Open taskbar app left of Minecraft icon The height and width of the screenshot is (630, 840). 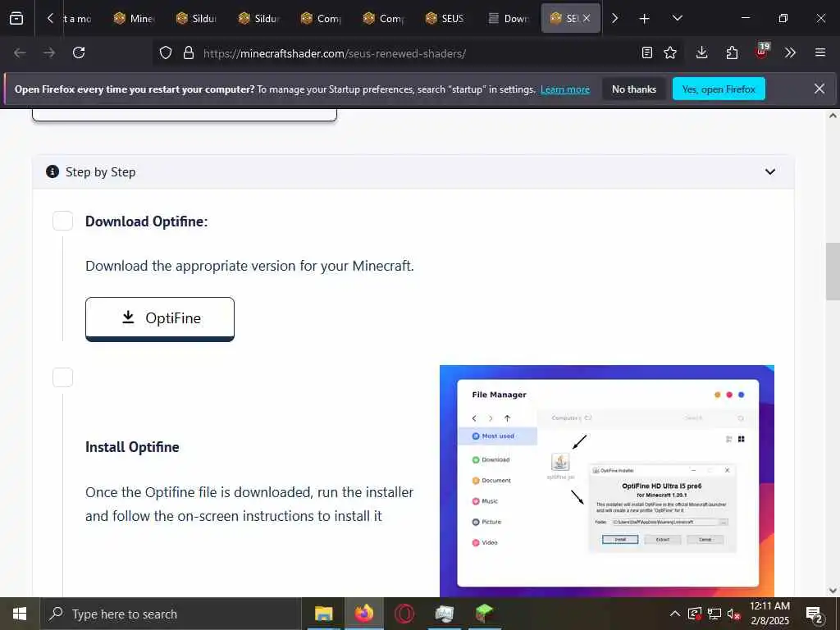point(445,614)
